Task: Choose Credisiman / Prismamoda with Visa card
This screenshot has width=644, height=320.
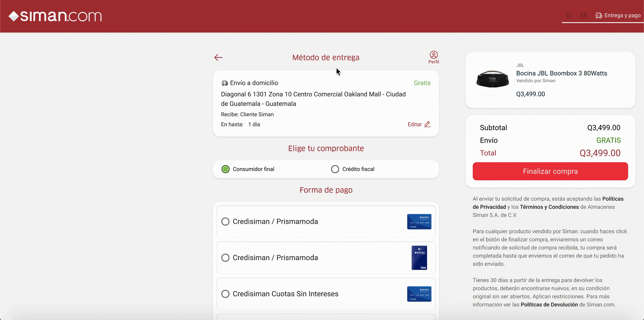Action: click(225, 258)
